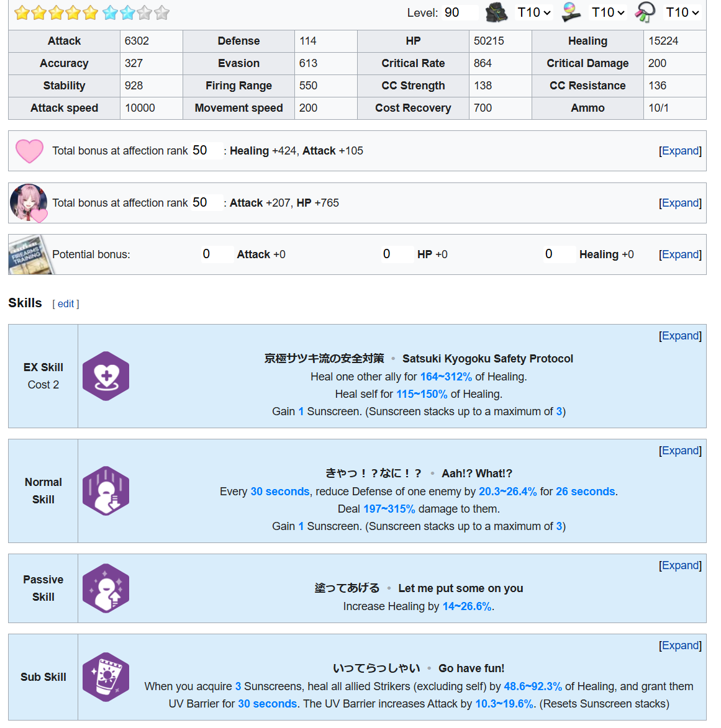Viewport: 721px width, 728px height.
Task: Click the Firearms Training potential bonus icon
Action: (x=30, y=254)
